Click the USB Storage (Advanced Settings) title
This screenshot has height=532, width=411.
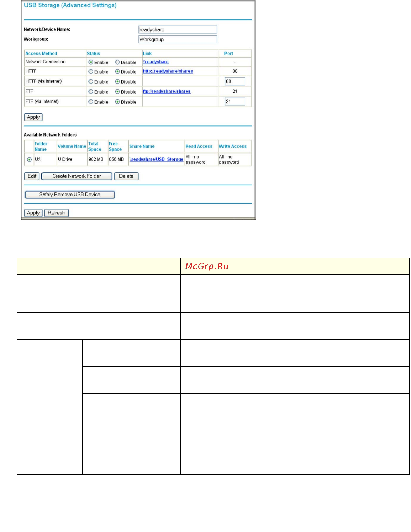point(70,5)
